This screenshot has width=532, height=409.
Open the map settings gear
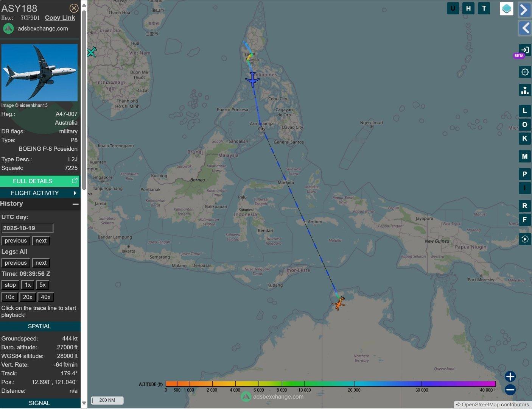click(x=525, y=72)
